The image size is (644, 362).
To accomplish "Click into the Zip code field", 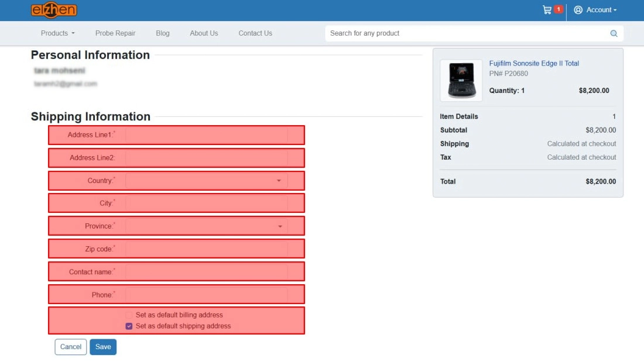I will click(x=206, y=249).
